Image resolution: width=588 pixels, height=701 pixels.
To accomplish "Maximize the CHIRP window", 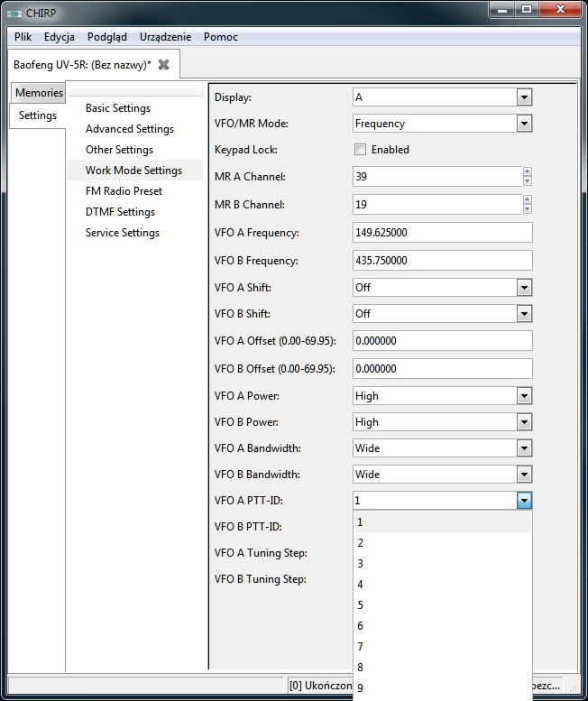I will (527, 9).
